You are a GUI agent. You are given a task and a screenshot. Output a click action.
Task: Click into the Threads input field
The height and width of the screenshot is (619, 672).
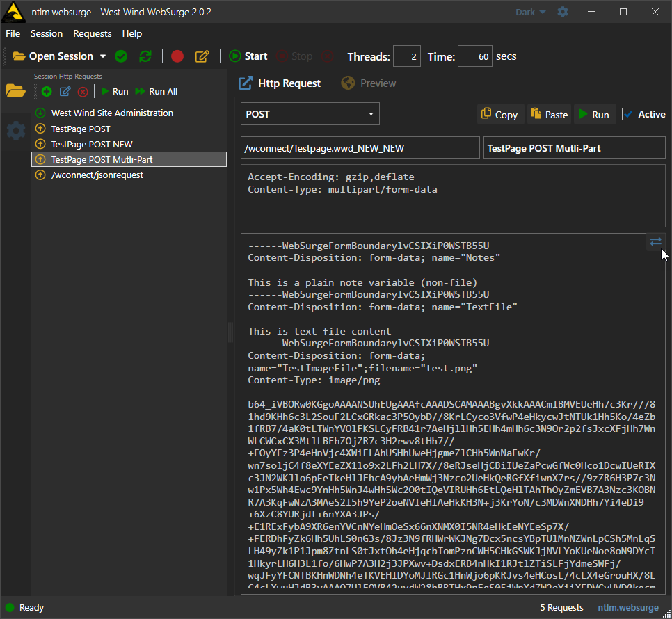point(407,56)
